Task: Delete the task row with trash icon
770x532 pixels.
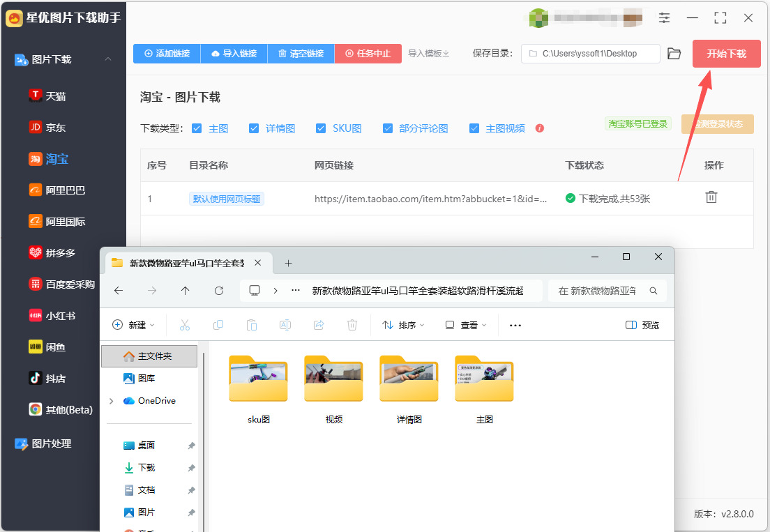Action: 711,197
